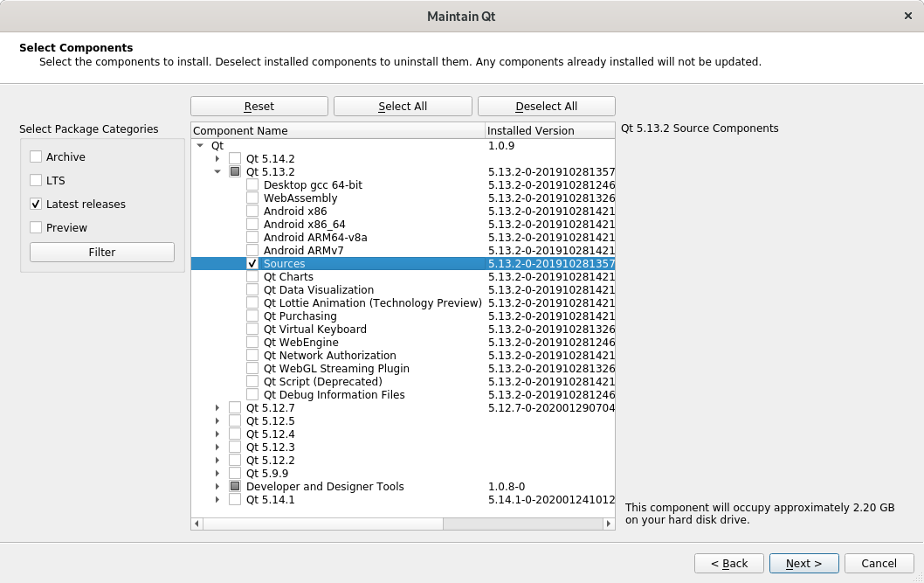The height and width of the screenshot is (583, 924).
Task: Collapse the Qt 5.13.2 tree branch
Action: (x=217, y=172)
